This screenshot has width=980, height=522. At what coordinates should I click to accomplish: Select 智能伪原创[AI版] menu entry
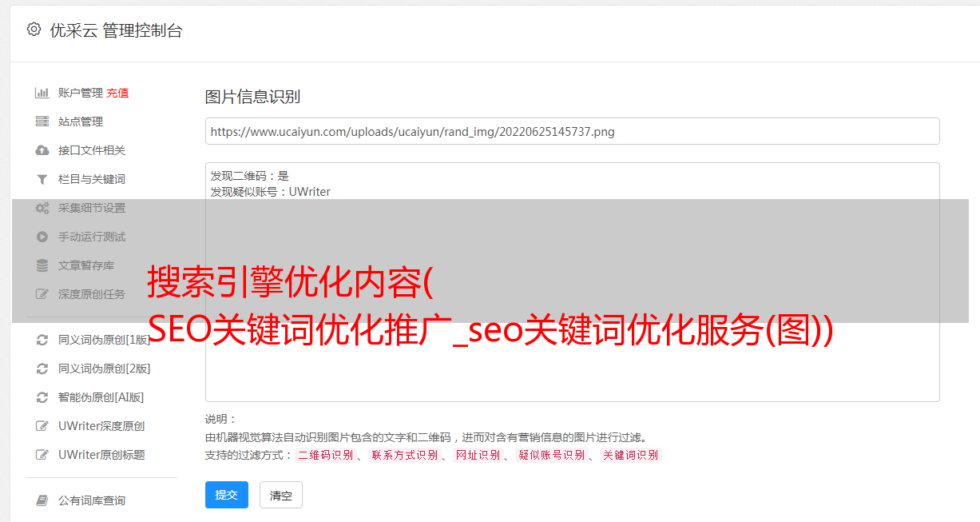101,397
